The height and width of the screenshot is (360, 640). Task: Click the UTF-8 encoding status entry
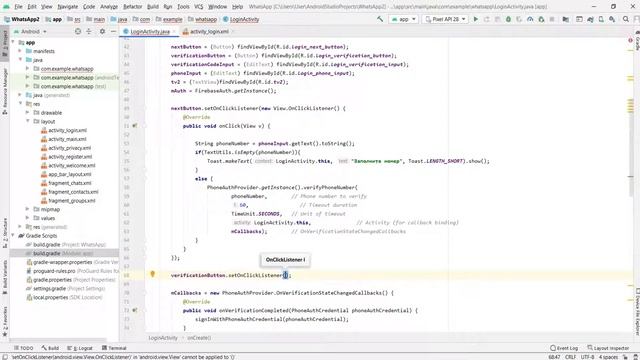[x=587, y=357]
